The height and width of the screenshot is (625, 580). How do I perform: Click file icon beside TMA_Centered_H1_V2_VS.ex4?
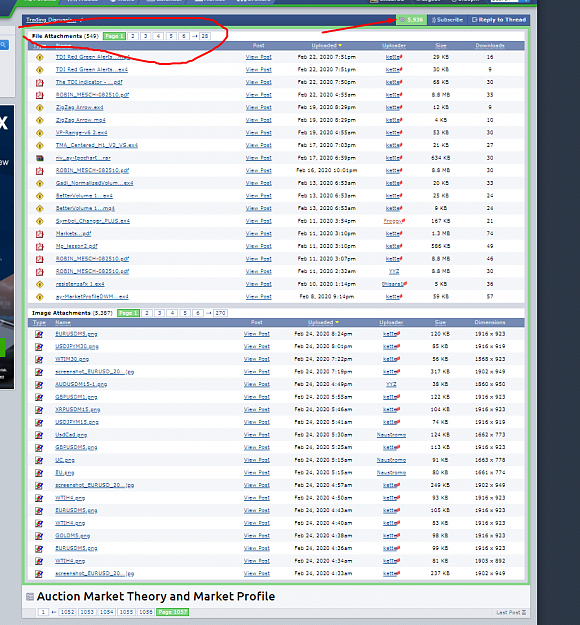click(x=39, y=145)
